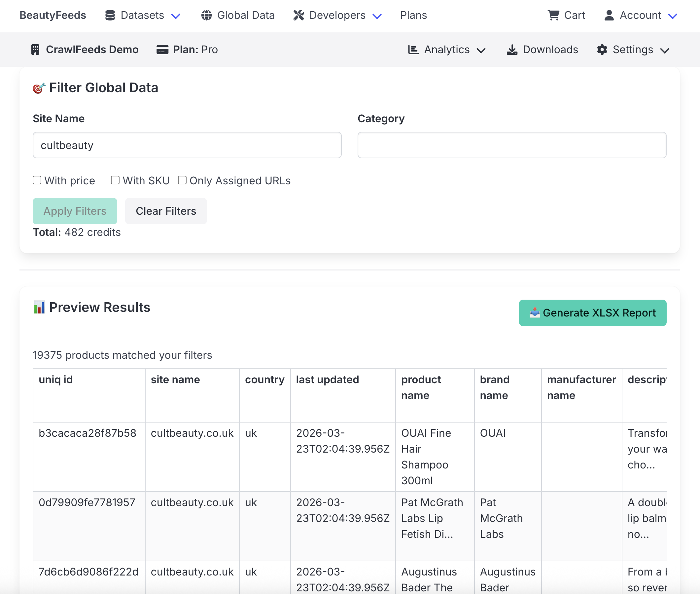700x594 pixels.
Task: Click the Developers wrench icon
Action: tap(298, 15)
